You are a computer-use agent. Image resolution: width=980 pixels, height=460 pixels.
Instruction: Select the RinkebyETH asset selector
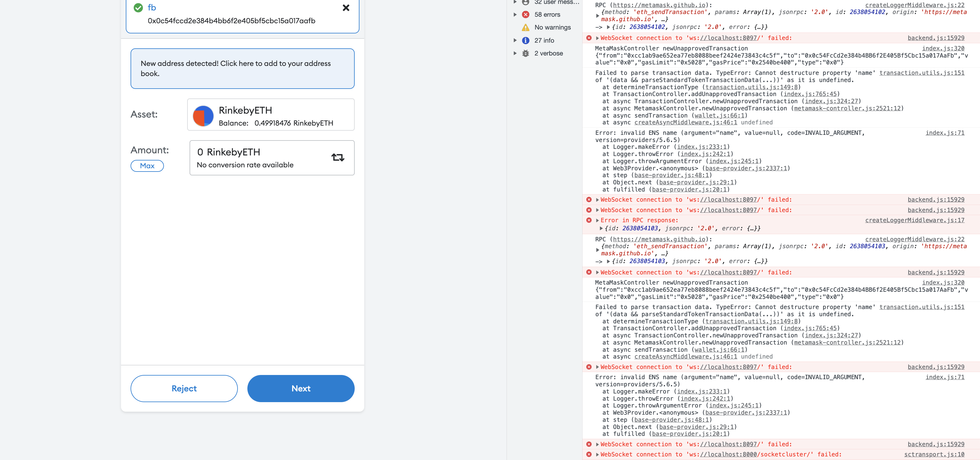click(271, 114)
